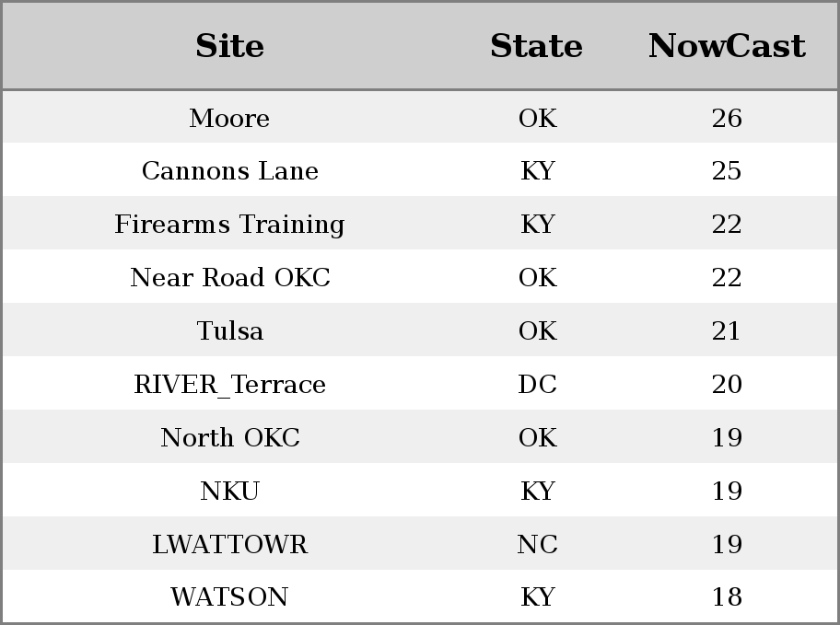Select the Firearms Training row
Screen dimensions: 840x625
pos(420,224)
